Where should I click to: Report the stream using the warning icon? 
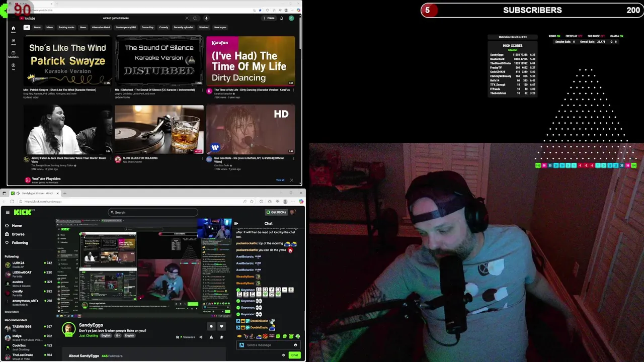(211, 337)
